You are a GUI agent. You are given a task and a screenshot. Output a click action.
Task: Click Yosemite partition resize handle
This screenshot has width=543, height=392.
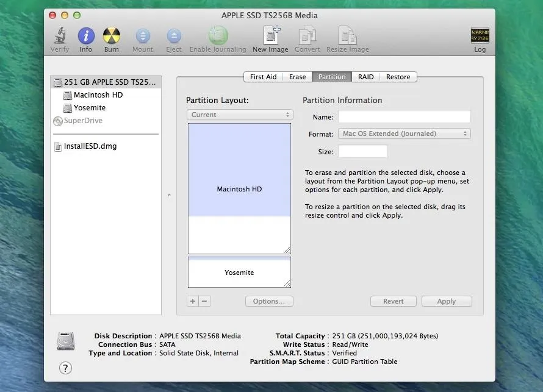click(x=287, y=283)
